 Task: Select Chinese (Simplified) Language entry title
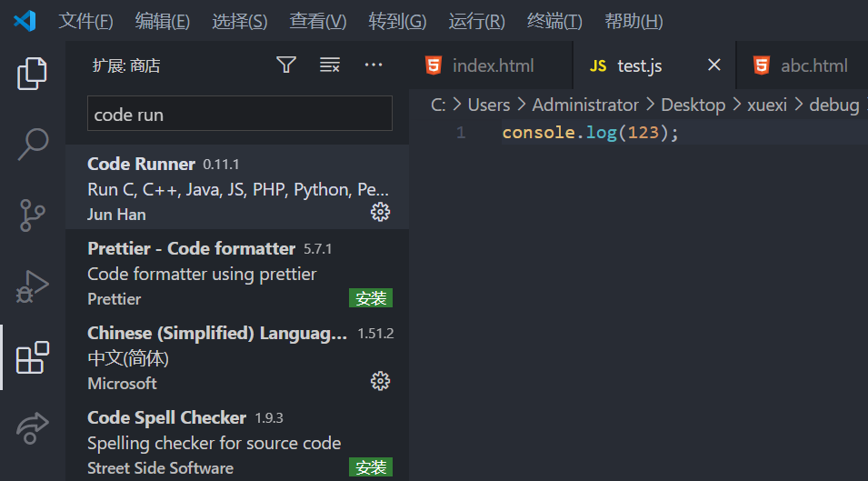pos(217,333)
